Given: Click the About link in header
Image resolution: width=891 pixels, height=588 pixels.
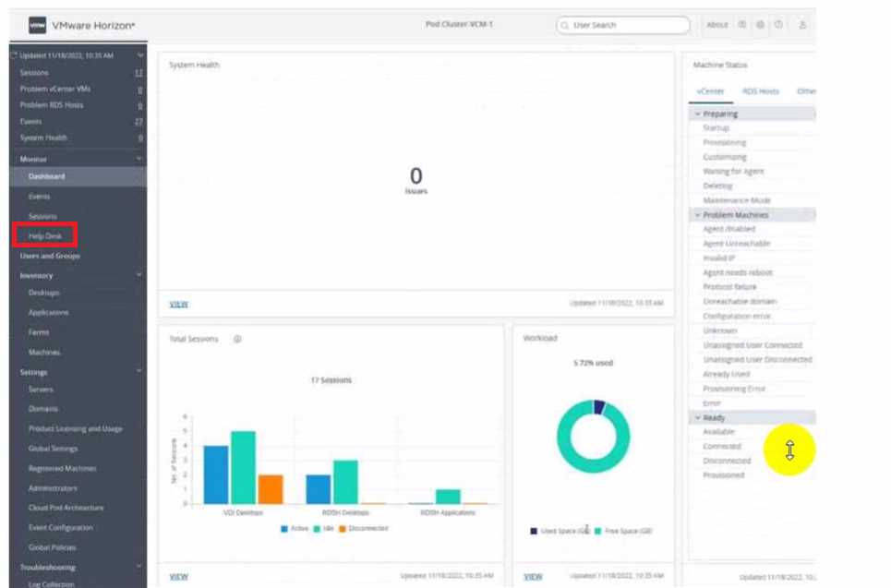Looking at the screenshot, I should click(x=717, y=25).
